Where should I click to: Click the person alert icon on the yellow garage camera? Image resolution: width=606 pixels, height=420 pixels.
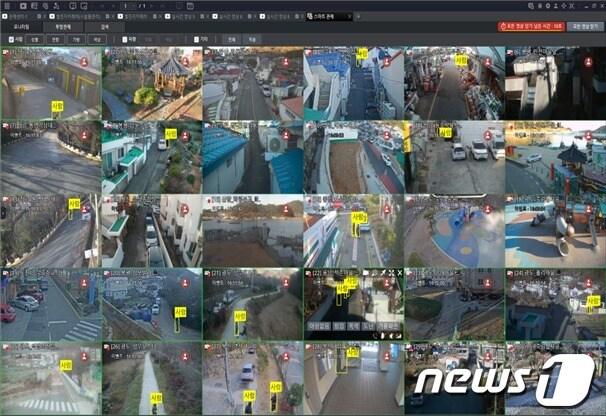pyautogui.click(x=84, y=62)
